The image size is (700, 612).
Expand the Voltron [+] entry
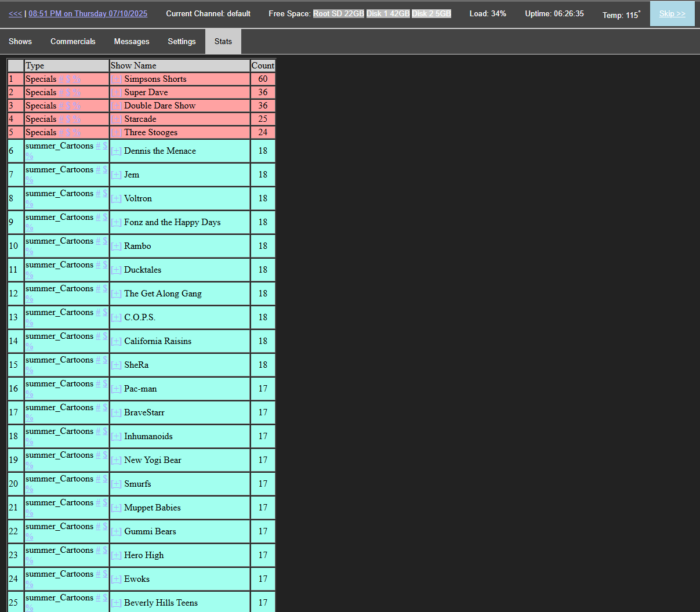[117, 199]
